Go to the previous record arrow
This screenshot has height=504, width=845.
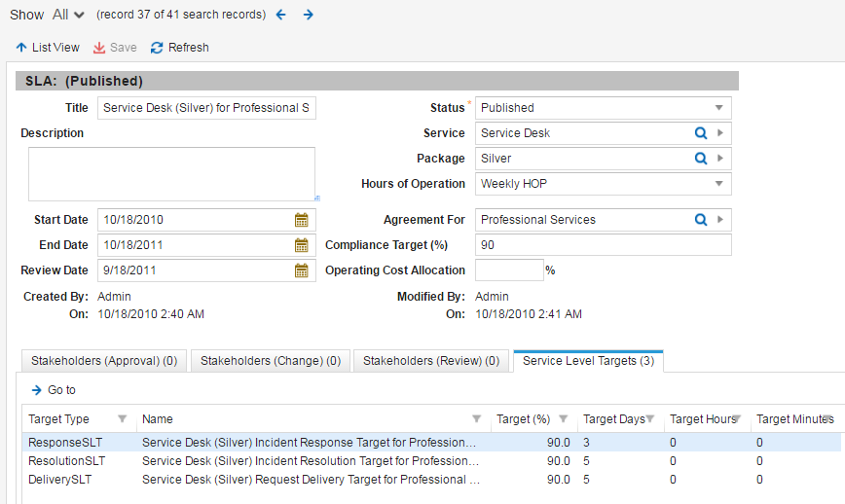pyautogui.click(x=281, y=15)
